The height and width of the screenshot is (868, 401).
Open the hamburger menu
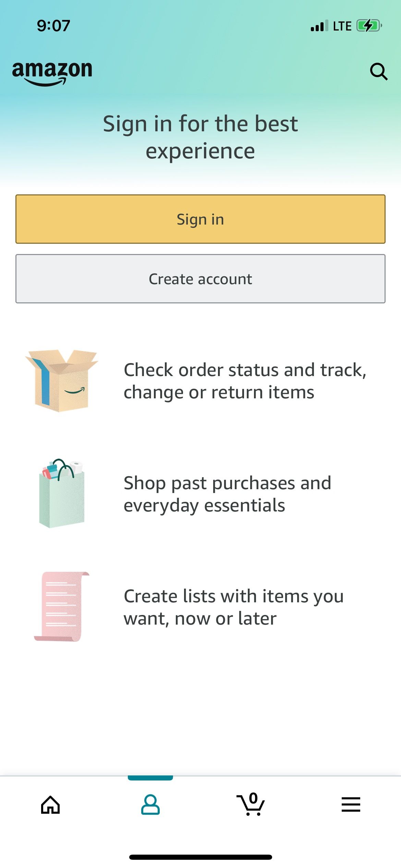[351, 804]
